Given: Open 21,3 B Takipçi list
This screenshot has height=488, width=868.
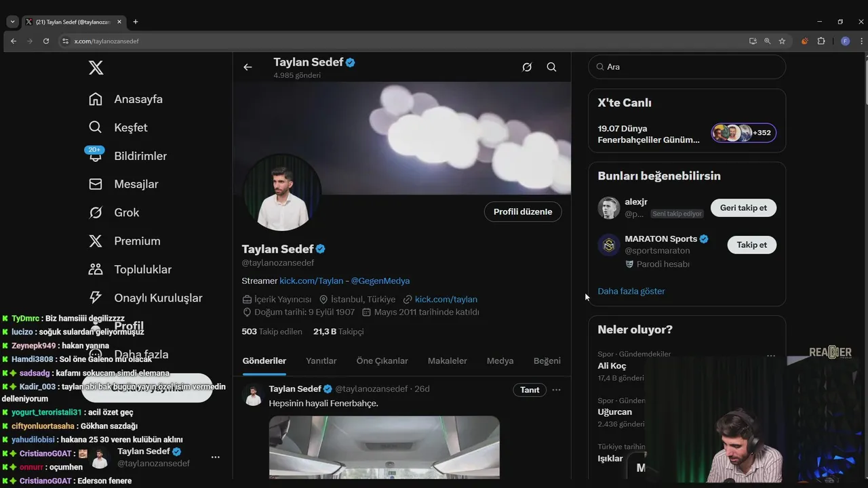Looking at the screenshot, I should [338, 331].
